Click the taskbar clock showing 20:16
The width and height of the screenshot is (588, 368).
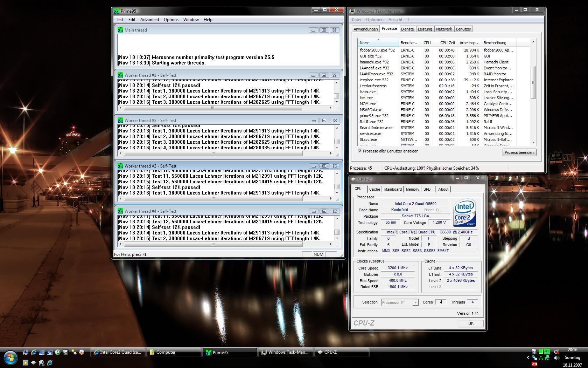point(573,350)
